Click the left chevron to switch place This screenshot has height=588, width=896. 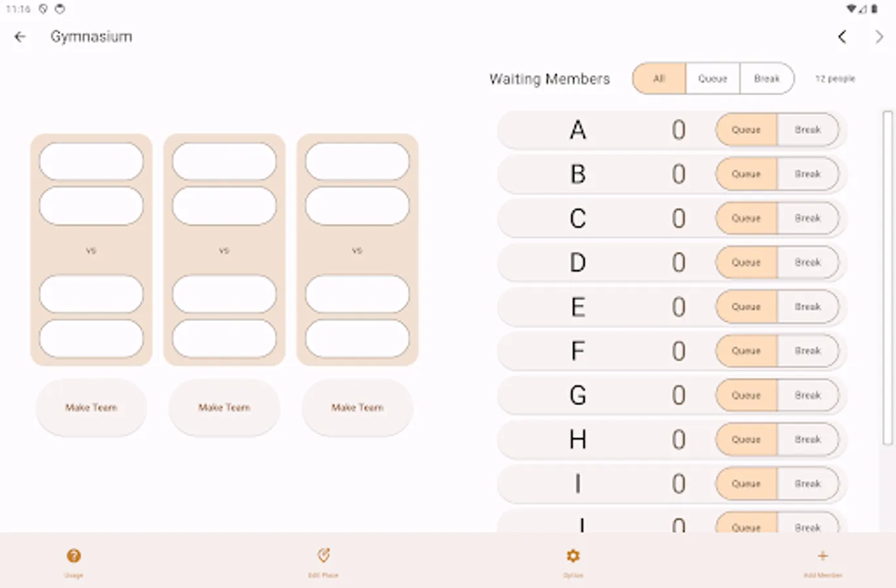pyautogui.click(x=842, y=37)
